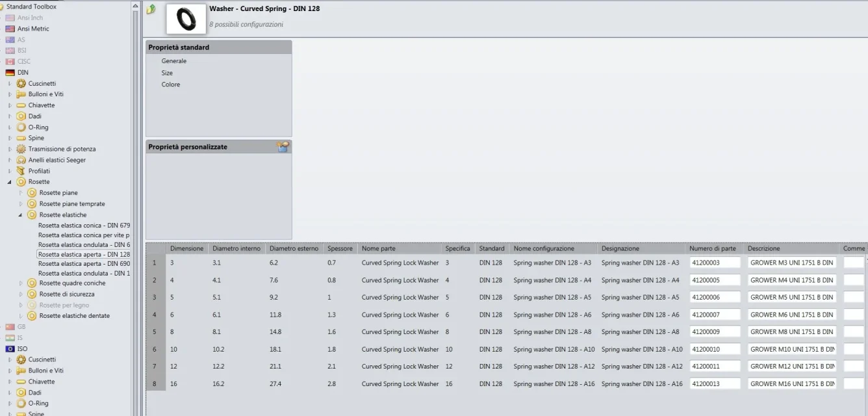Click the IS flag icon

tap(10, 338)
